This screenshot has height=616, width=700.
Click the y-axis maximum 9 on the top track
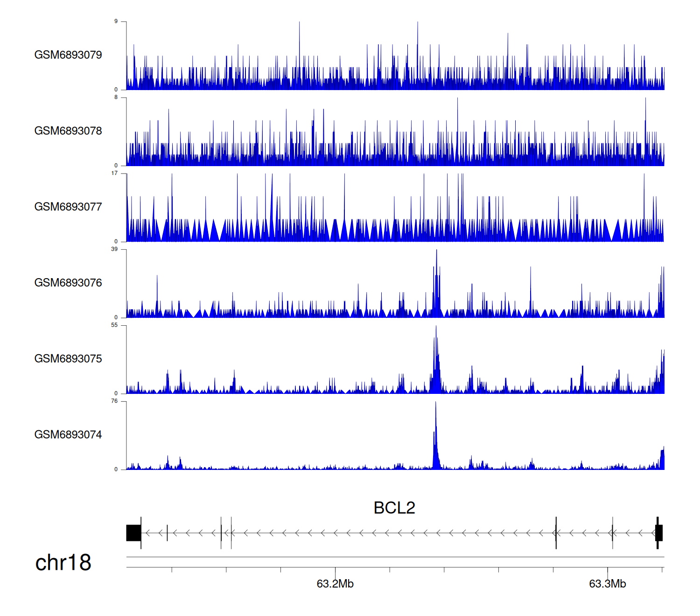[x=116, y=21]
